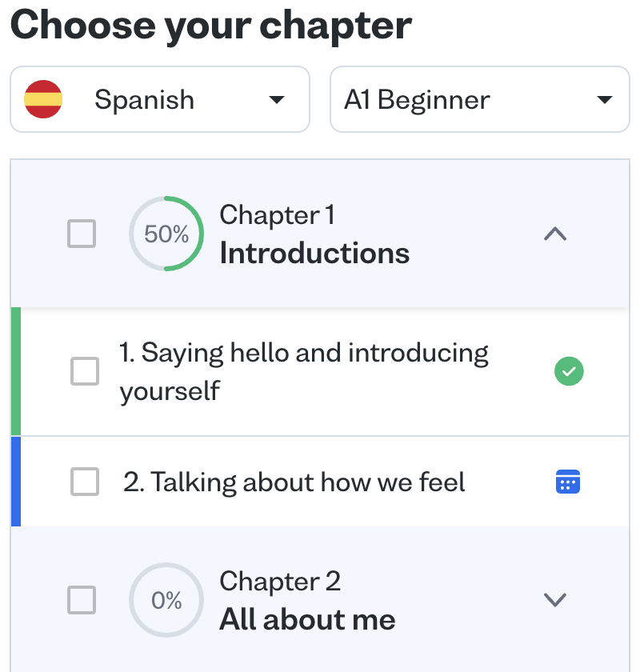
Task: Click the green completed checkmark icon
Action: tap(569, 371)
